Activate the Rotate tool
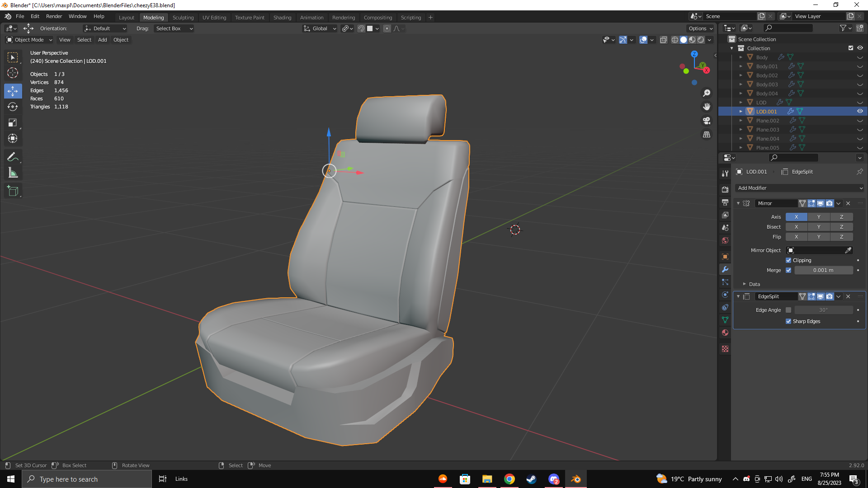This screenshot has height=488, width=868. (13, 107)
